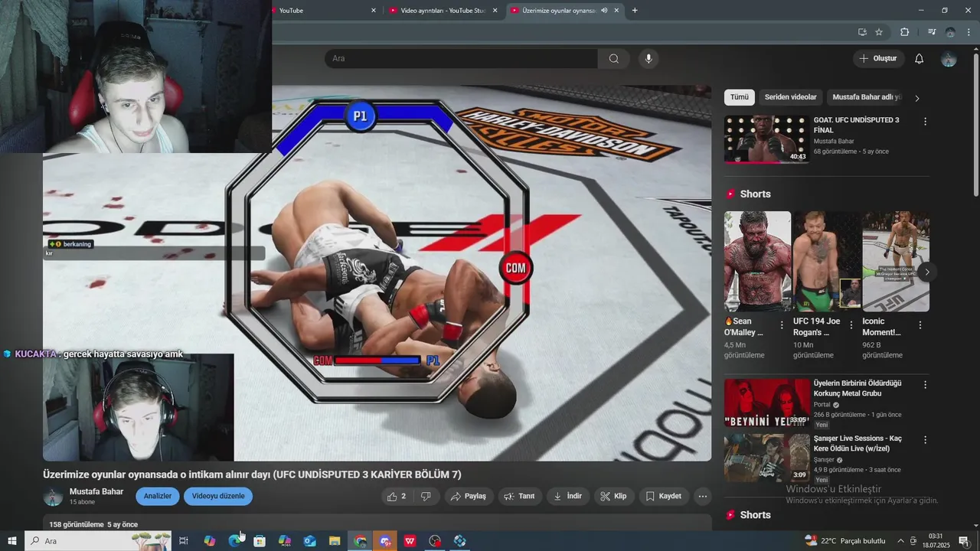Open options for UFC 194 Joe Rogan's short
Viewport: 980px width, 551px height.
coord(851,325)
